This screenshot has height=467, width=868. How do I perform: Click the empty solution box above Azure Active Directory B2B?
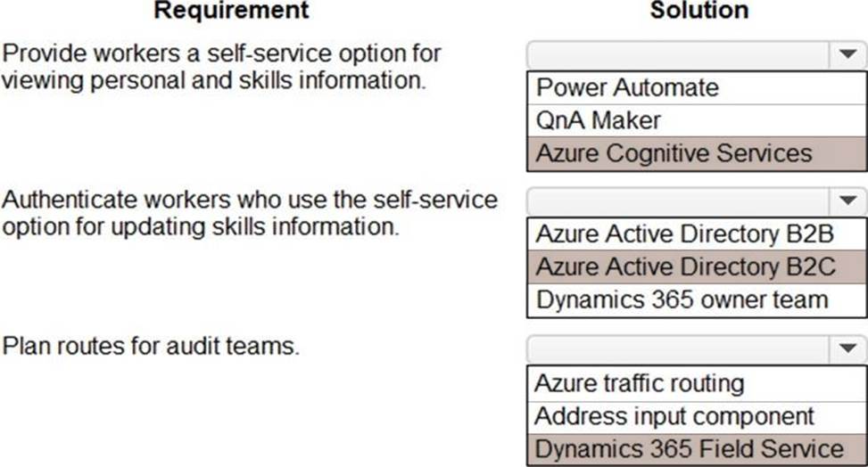(678, 201)
